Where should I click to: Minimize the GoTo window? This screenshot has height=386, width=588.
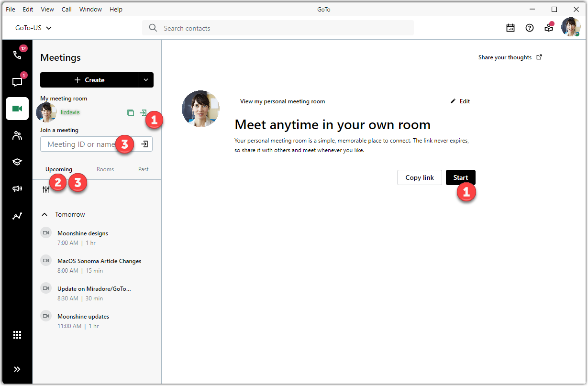coord(533,9)
